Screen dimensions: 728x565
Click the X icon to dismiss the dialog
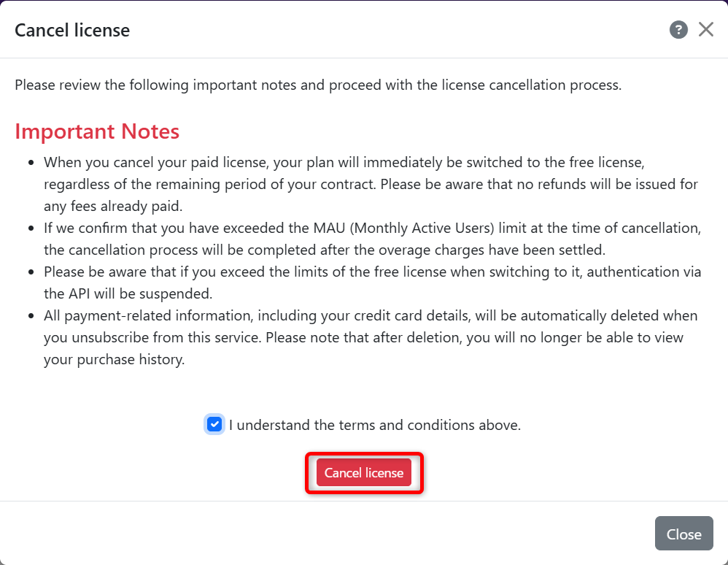coord(705,29)
